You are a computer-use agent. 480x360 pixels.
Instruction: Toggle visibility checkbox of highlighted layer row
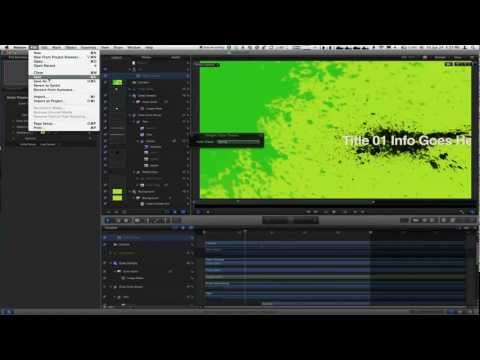click(106, 76)
